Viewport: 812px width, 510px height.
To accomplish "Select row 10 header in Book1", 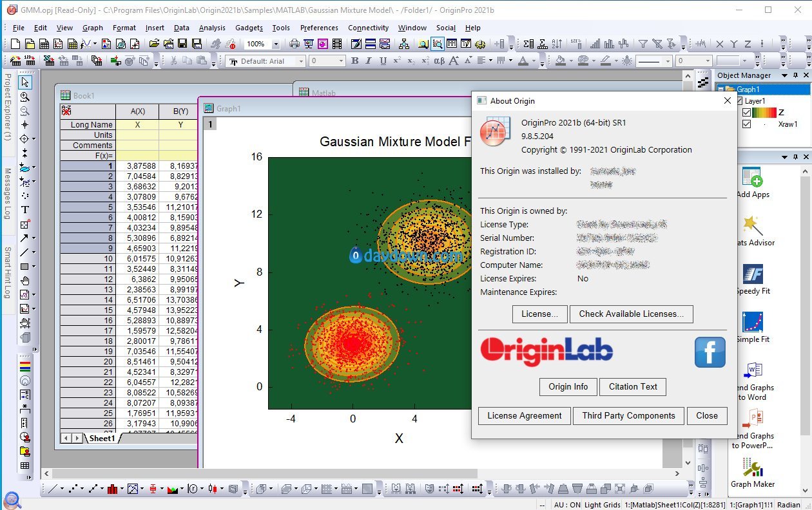I will tap(88, 259).
